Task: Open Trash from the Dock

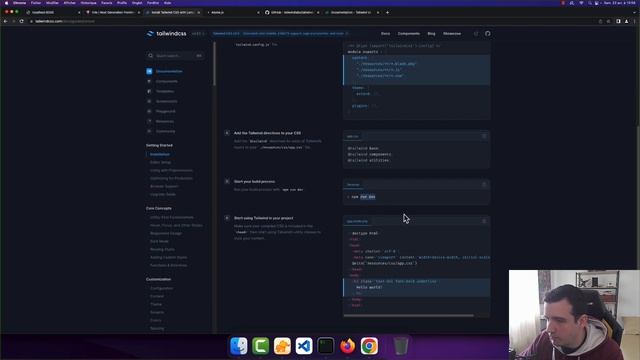Action: (x=401, y=346)
